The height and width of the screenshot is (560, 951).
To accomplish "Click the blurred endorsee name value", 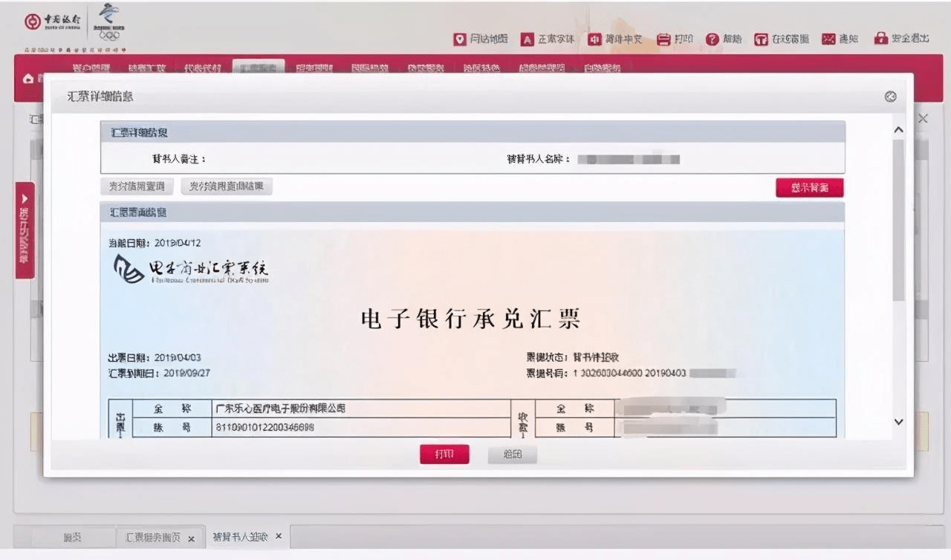I will (x=629, y=159).
